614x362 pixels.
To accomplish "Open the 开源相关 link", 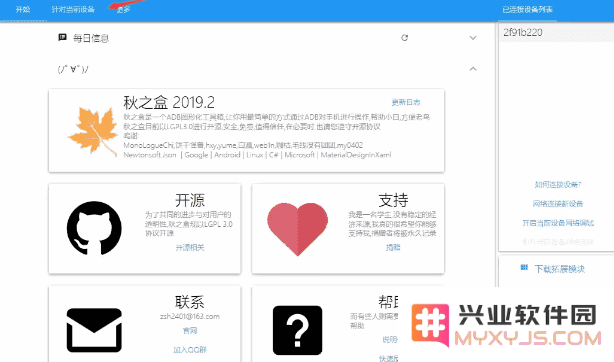I will (x=190, y=248).
